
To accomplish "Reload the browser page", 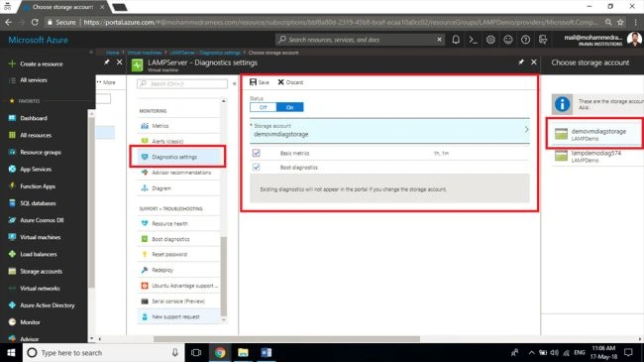I will pyautogui.click(x=35, y=22).
